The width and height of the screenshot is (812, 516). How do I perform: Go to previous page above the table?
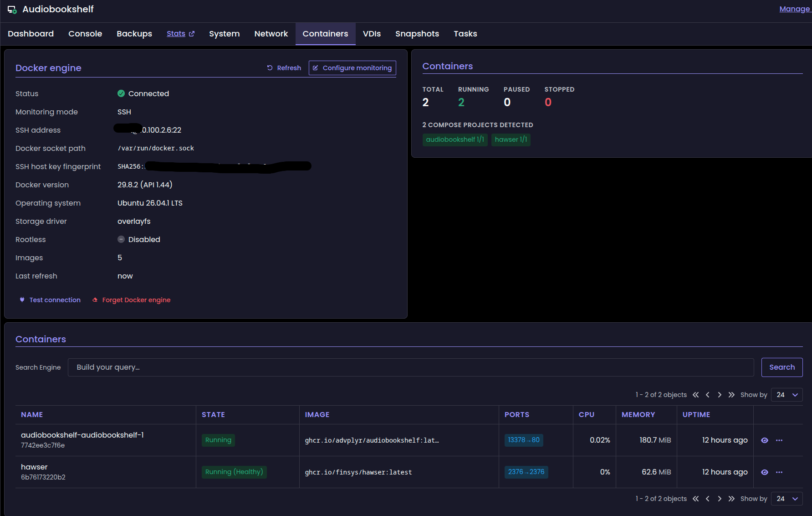[x=708, y=395]
